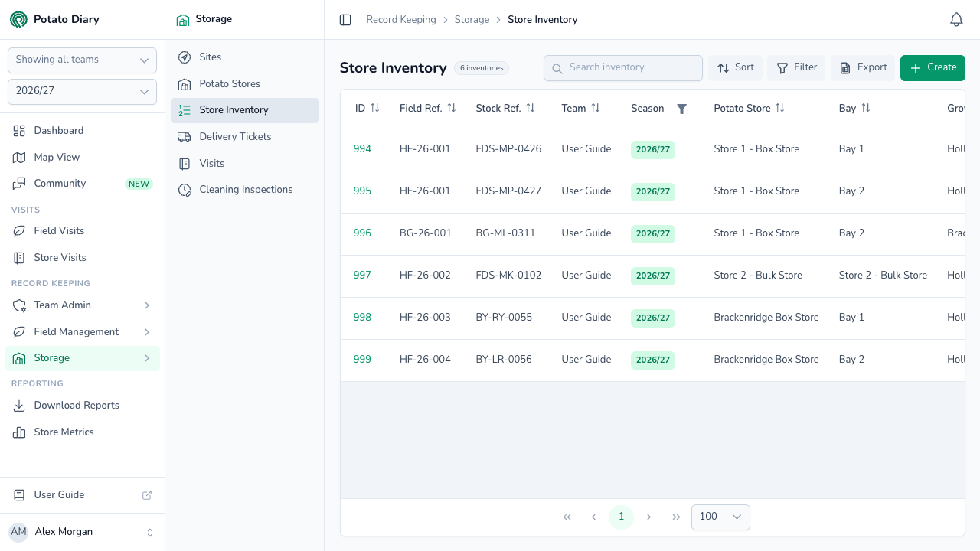Open the Season column filter icon
This screenshot has width=980, height=551.
pyautogui.click(x=681, y=109)
